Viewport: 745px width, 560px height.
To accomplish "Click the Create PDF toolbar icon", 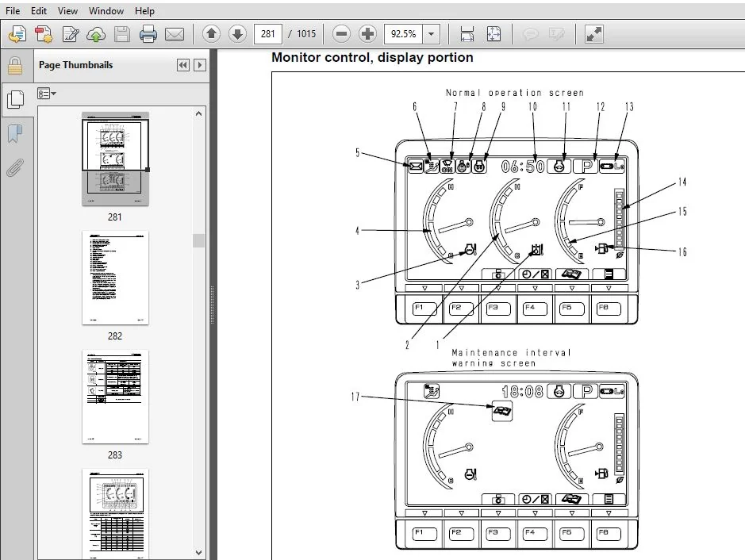I will click(x=44, y=34).
